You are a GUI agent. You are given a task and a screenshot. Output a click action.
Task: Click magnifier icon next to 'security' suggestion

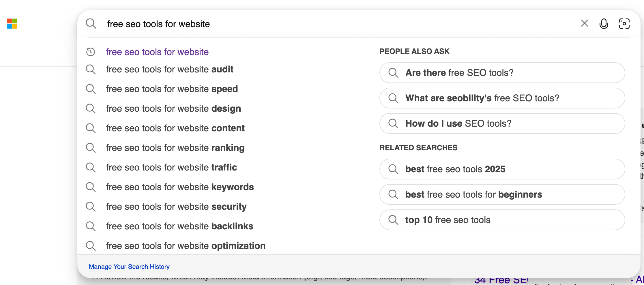click(x=91, y=207)
